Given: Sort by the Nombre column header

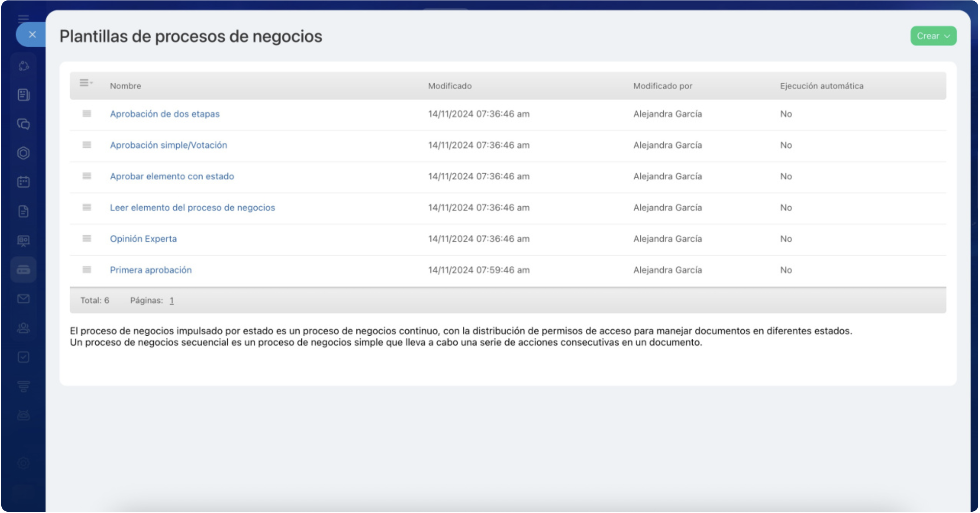Looking at the screenshot, I should 125,86.
